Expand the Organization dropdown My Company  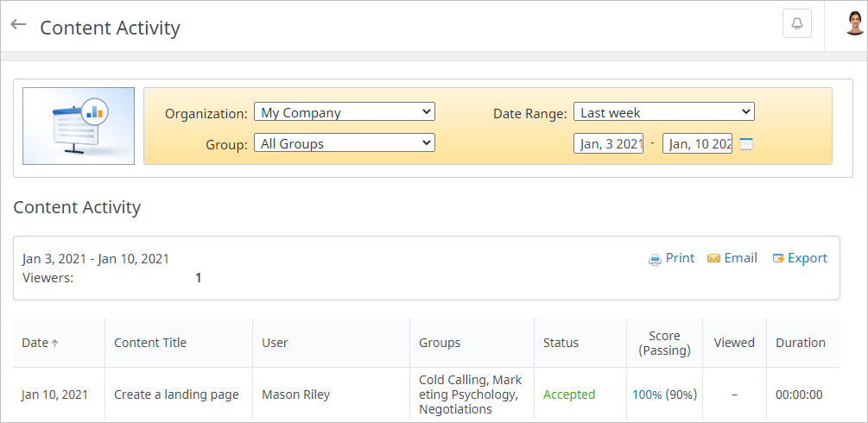(x=345, y=112)
